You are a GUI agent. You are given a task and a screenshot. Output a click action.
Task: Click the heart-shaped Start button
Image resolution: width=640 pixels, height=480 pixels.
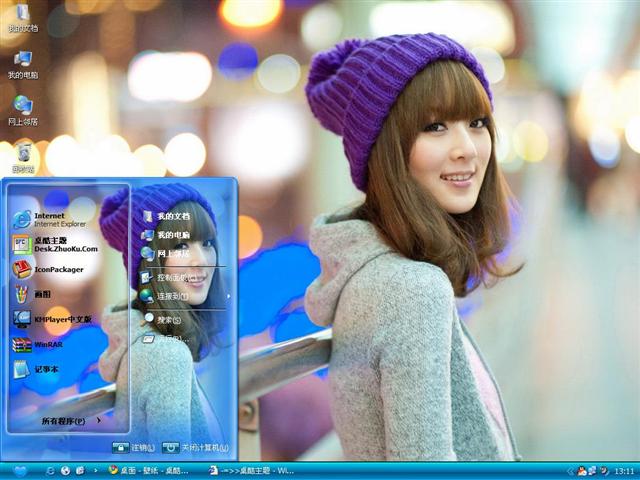(x=20, y=471)
